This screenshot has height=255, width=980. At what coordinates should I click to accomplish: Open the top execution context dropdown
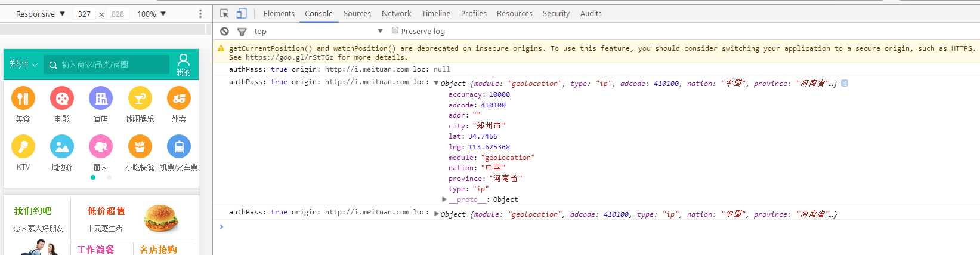(x=318, y=31)
